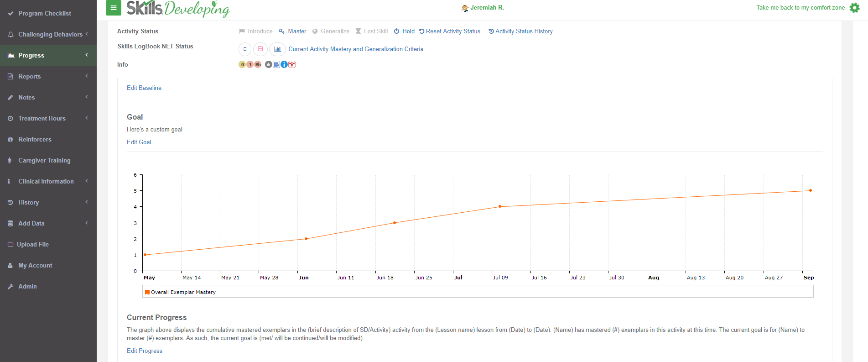868x362 pixels.
Task: Go to Caregiver Training in sidebar
Action: click(44, 161)
